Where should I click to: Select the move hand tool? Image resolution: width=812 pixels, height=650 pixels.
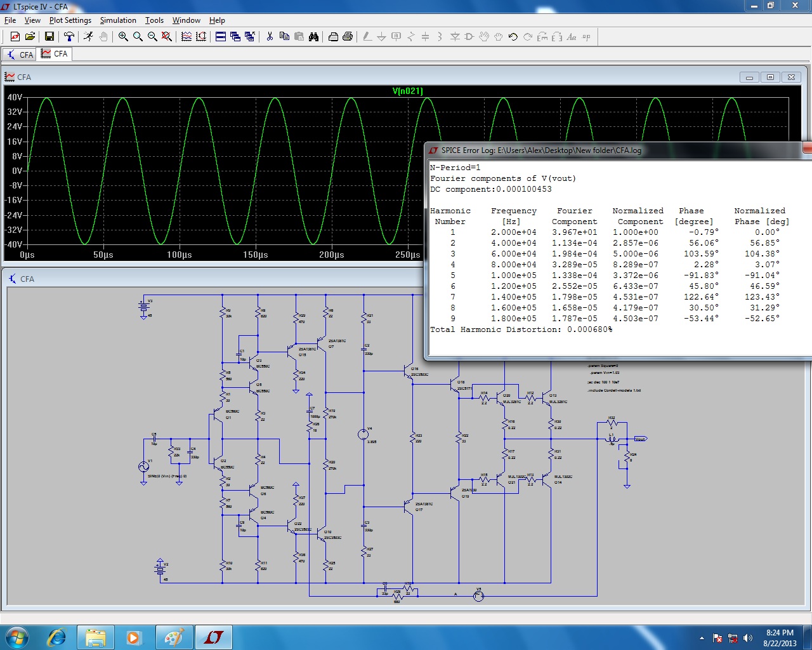coord(484,37)
